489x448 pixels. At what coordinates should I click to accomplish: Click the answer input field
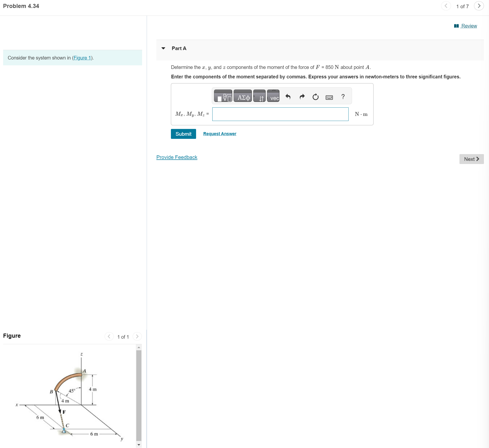point(281,114)
